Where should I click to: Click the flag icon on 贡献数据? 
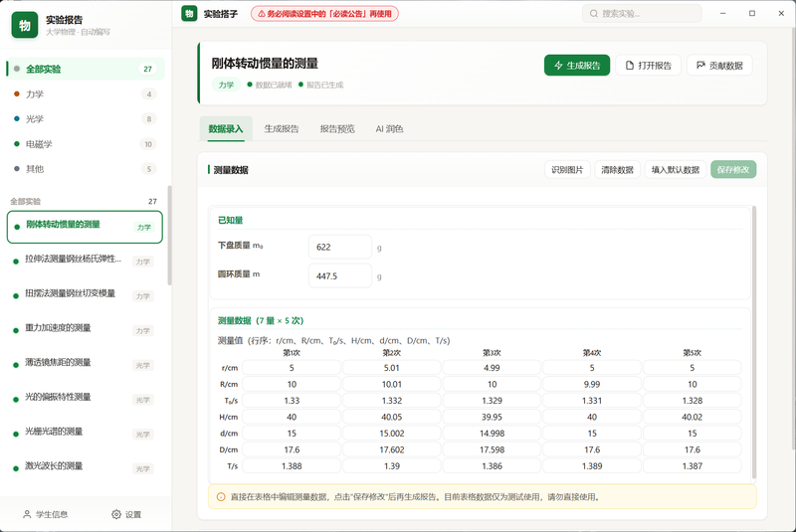point(700,66)
